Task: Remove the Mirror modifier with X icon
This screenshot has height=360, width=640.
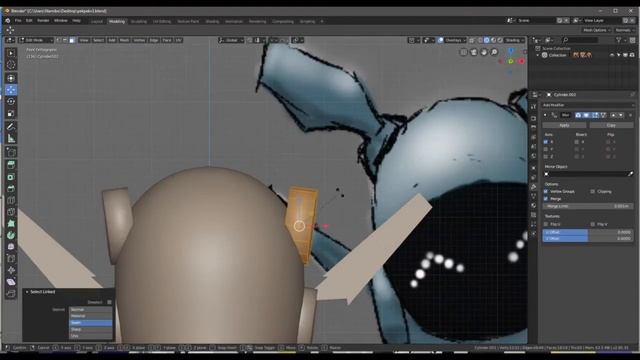Action: [x=630, y=116]
